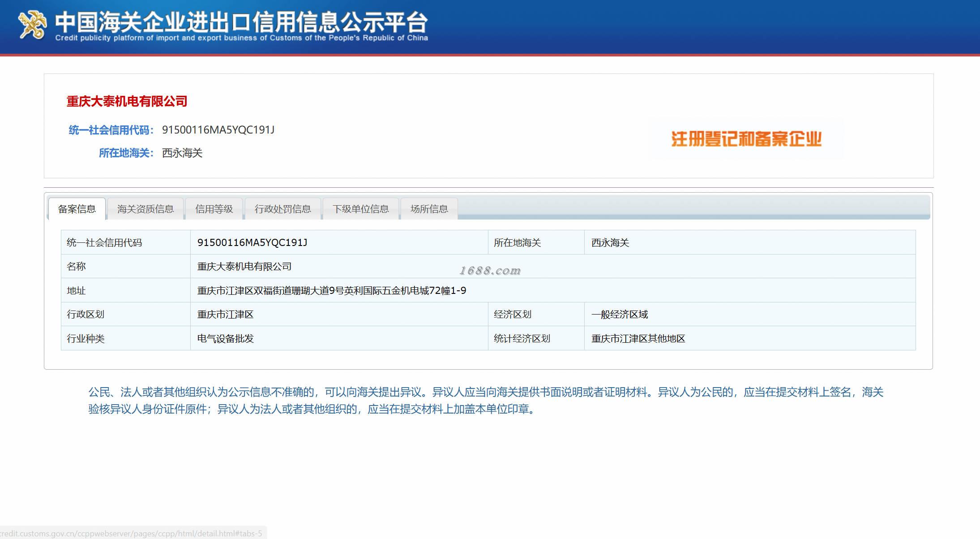Switch to the 场所信息 tab
The width and height of the screenshot is (980, 539).
(429, 209)
